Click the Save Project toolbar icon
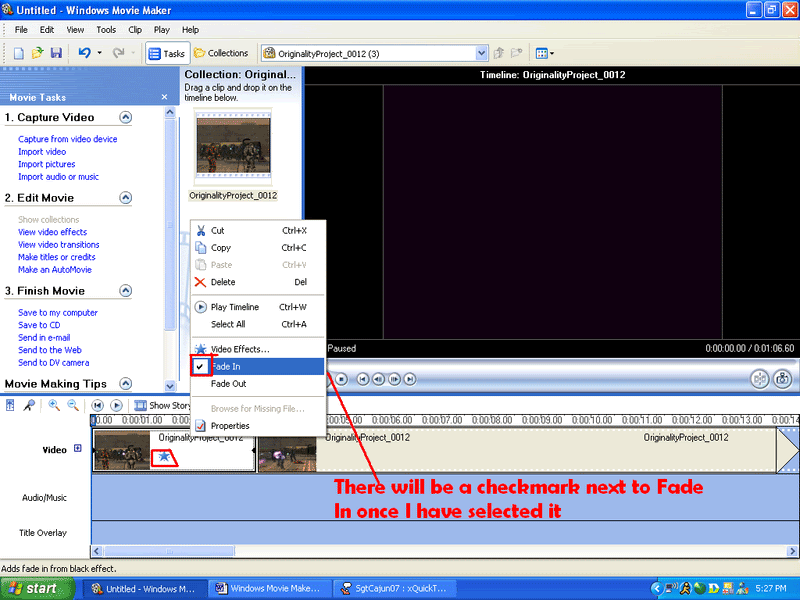800x600 pixels. coord(56,53)
